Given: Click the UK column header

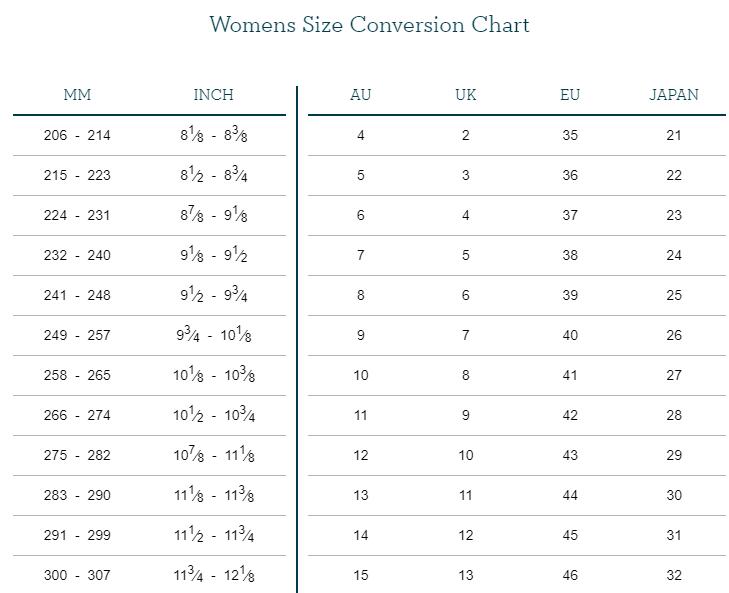Looking at the screenshot, I should click(x=465, y=95).
